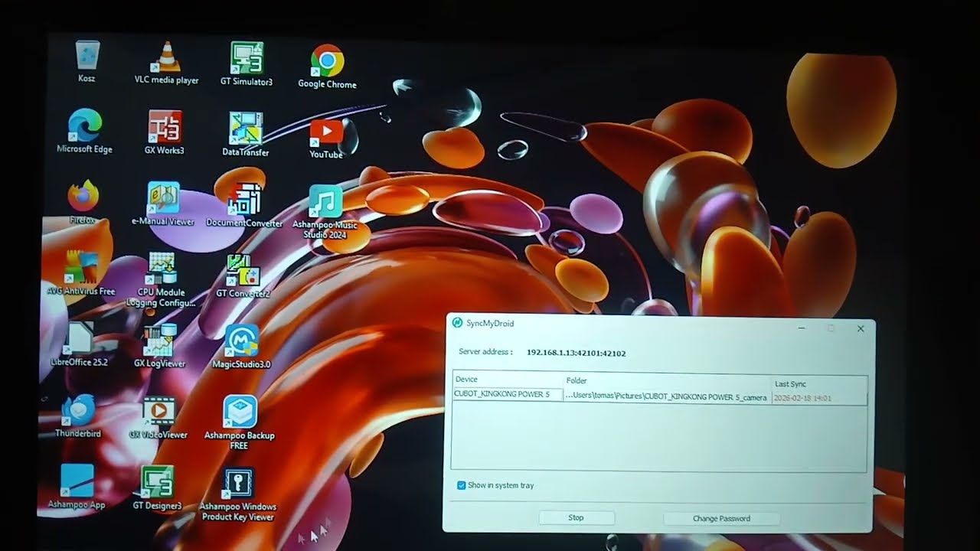Select the 2026-02-18 last sync cell

[x=819, y=399]
